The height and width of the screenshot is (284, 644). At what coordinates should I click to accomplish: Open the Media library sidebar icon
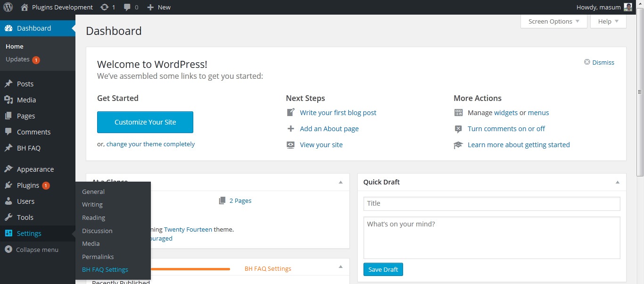8,100
